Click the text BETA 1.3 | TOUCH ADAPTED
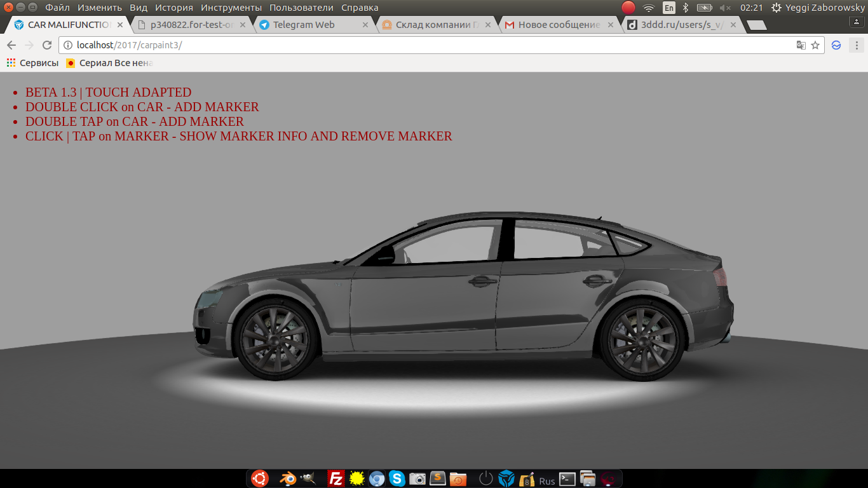The width and height of the screenshot is (868, 488). (x=108, y=92)
